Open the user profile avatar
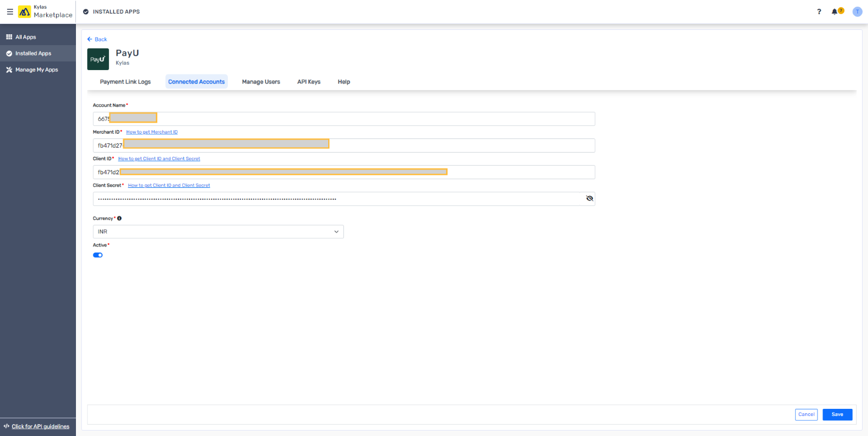 pos(857,11)
